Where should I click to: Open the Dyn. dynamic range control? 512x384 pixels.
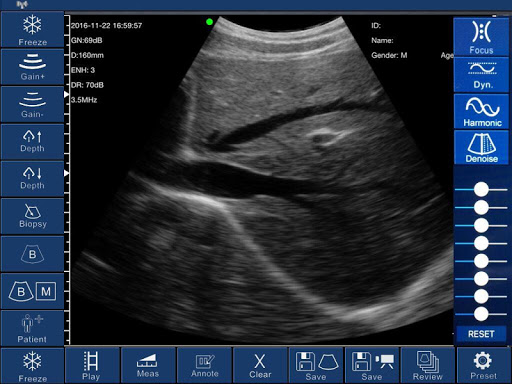tap(481, 75)
